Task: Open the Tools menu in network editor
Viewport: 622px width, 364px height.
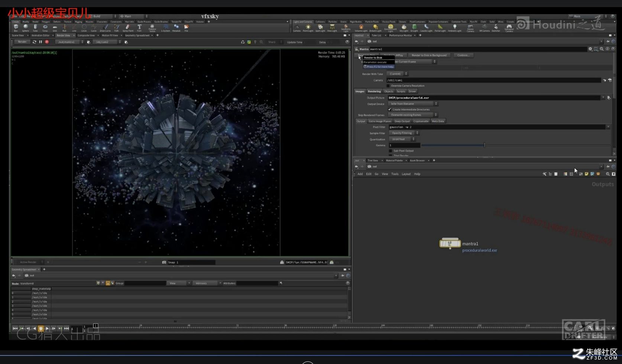Action: [395, 174]
